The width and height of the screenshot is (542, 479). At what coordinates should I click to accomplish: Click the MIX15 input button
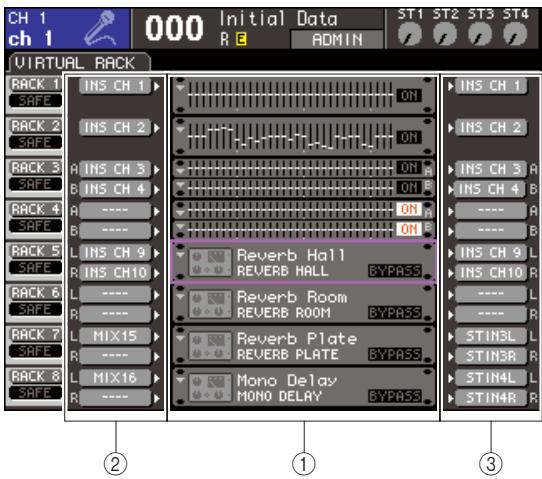(x=115, y=336)
